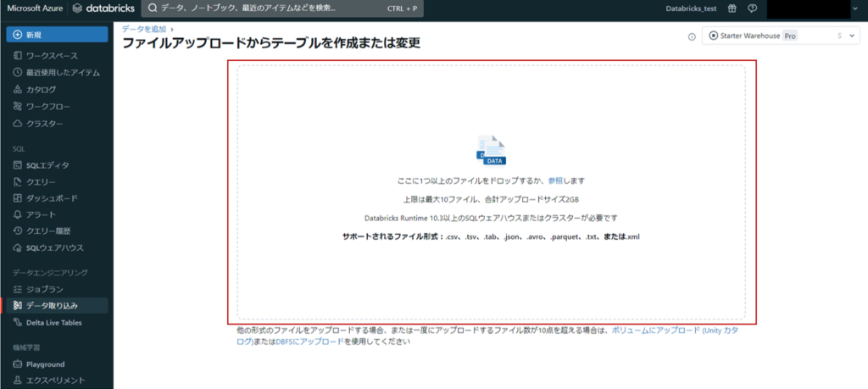
Task: Click the gift box what's new icon
Action: [x=732, y=8]
